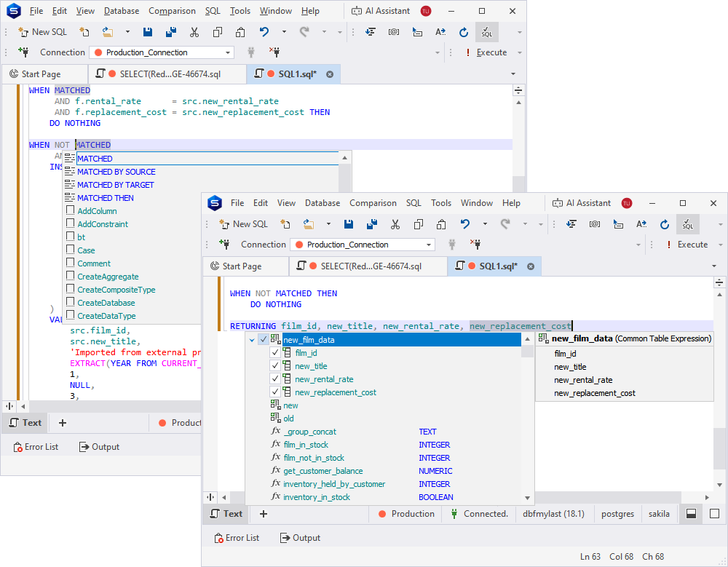The image size is (728, 567).
Task: Click the Refresh icon in the front window toolbar
Action: (664, 224)
